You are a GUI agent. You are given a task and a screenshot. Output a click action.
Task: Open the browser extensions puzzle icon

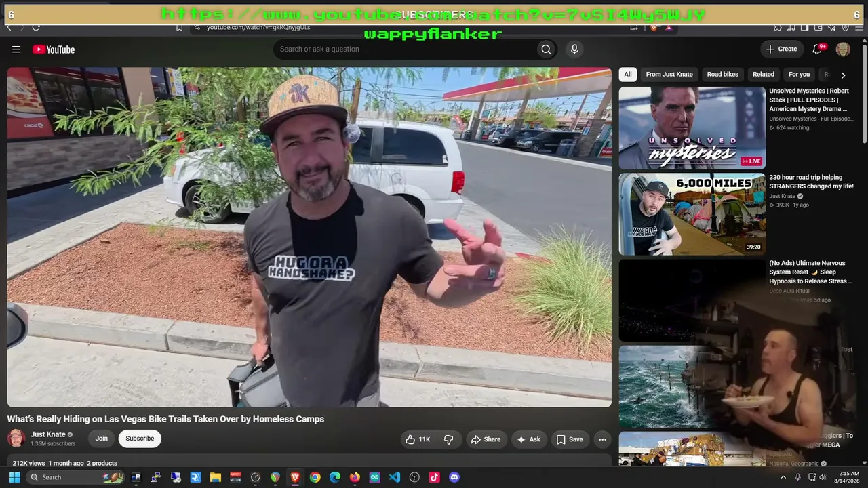(x=778, y=28)
